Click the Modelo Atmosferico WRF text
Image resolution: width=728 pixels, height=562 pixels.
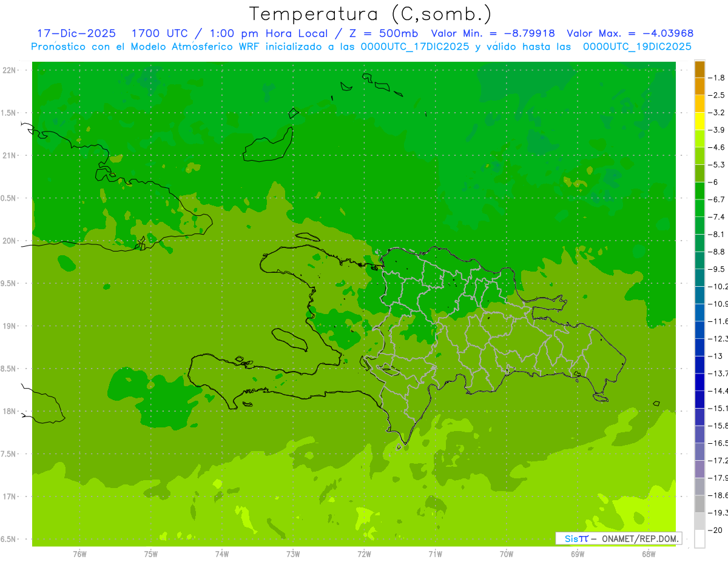(197, 47)
